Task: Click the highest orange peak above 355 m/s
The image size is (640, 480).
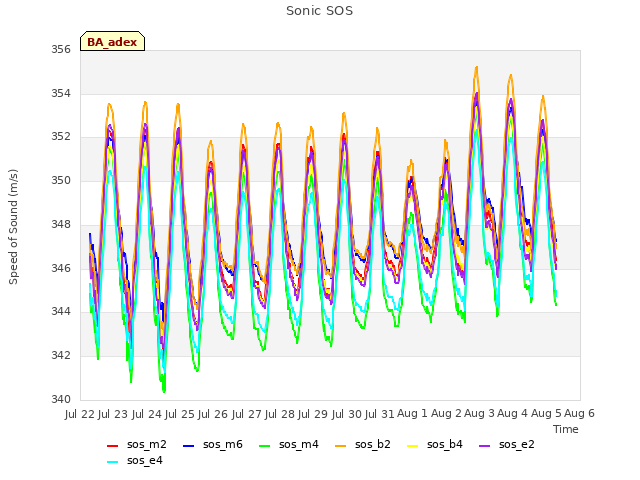Action: coord(476,67)
